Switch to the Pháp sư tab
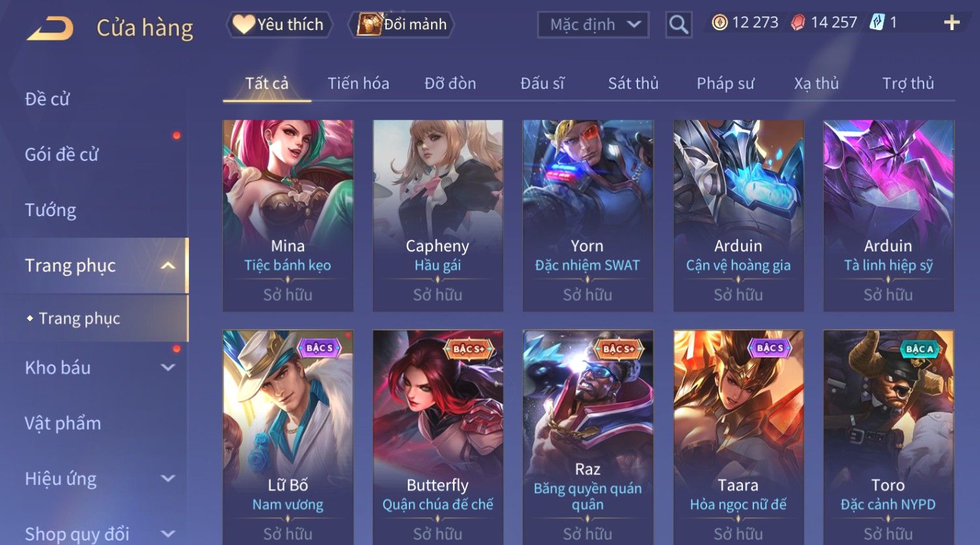This screenshot has height=545, width=980. tap(725, 83)
